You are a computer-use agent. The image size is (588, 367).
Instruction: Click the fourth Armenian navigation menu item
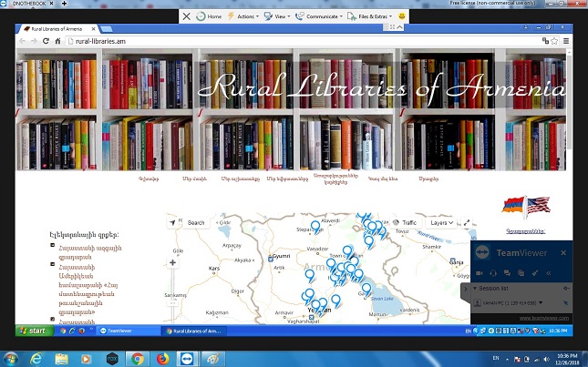287,179
